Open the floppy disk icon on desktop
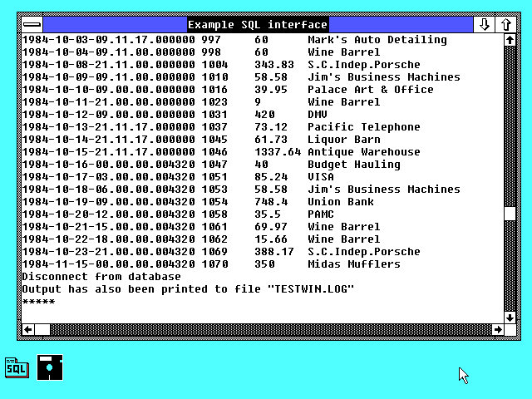Screen dimensions: 532x399 tap(50, 367)
